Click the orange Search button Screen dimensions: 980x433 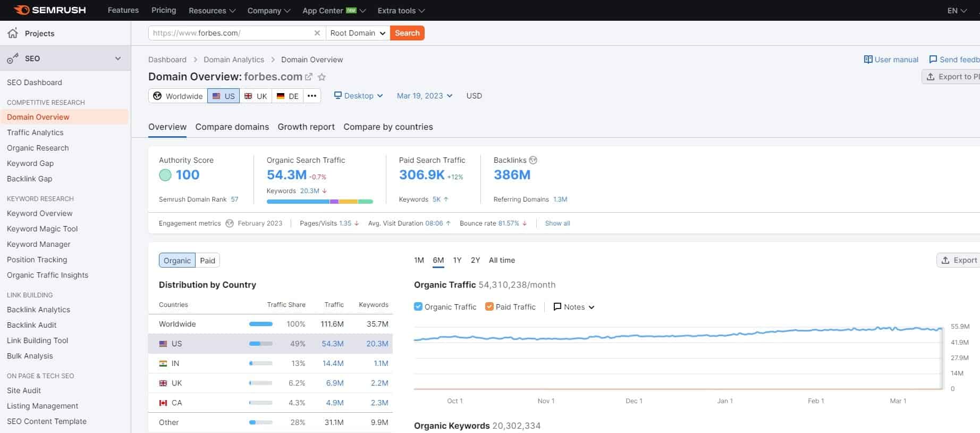[x=407, y=33]
